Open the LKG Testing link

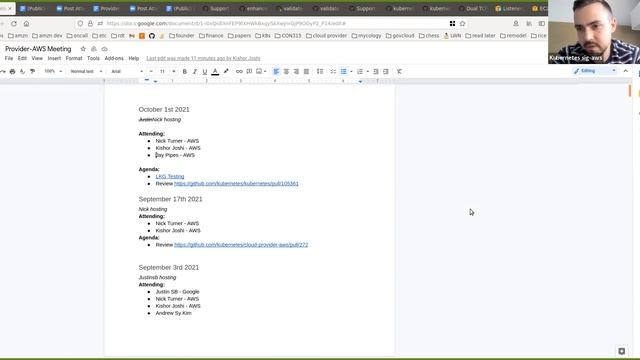170,176
